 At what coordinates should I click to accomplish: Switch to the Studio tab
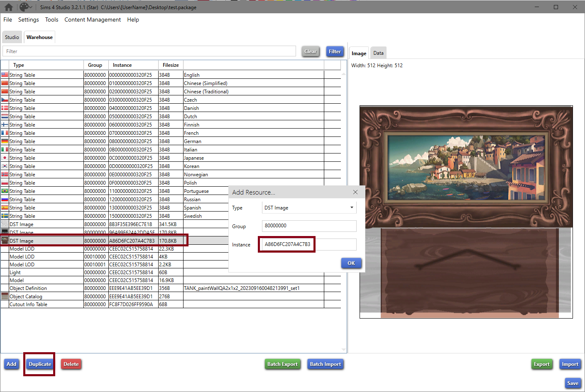12,37
